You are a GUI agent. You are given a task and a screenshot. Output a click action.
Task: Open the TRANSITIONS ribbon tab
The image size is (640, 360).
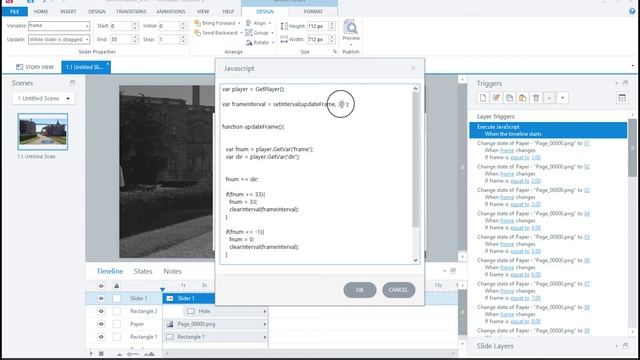pos(131,11)
